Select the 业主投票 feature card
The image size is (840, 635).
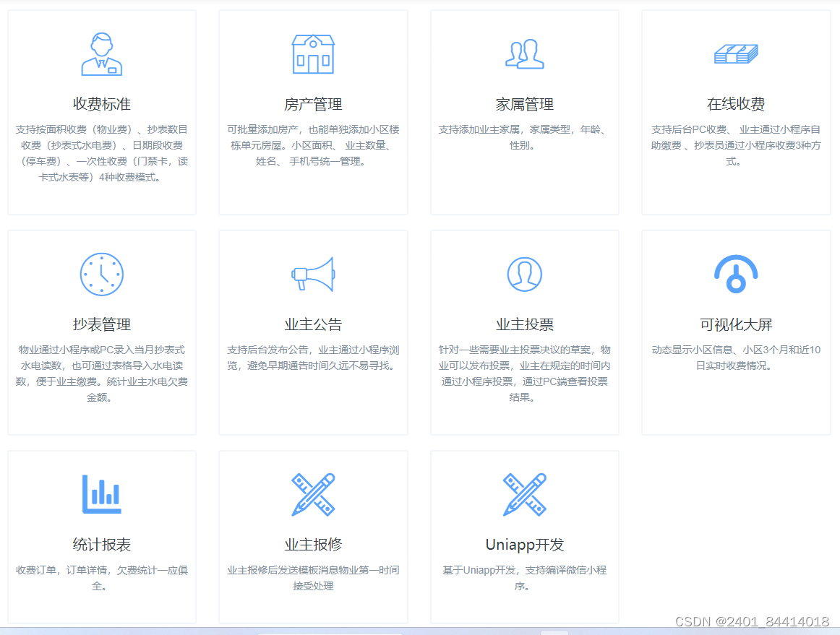coord(524,332)
